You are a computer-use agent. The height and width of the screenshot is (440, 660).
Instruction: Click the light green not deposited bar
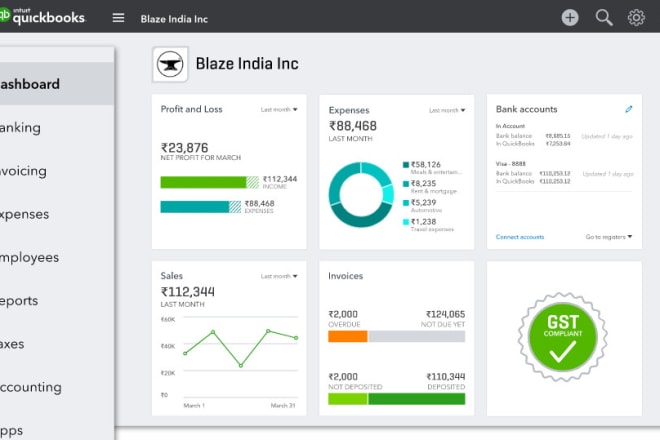click(348, 399)
